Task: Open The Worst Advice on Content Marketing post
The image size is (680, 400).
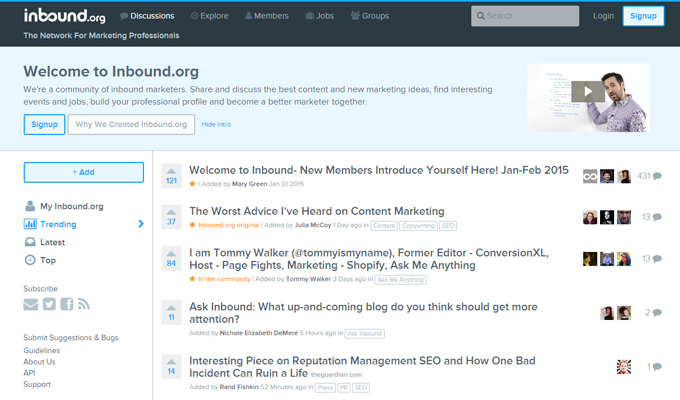Action: tap(317, 211)
